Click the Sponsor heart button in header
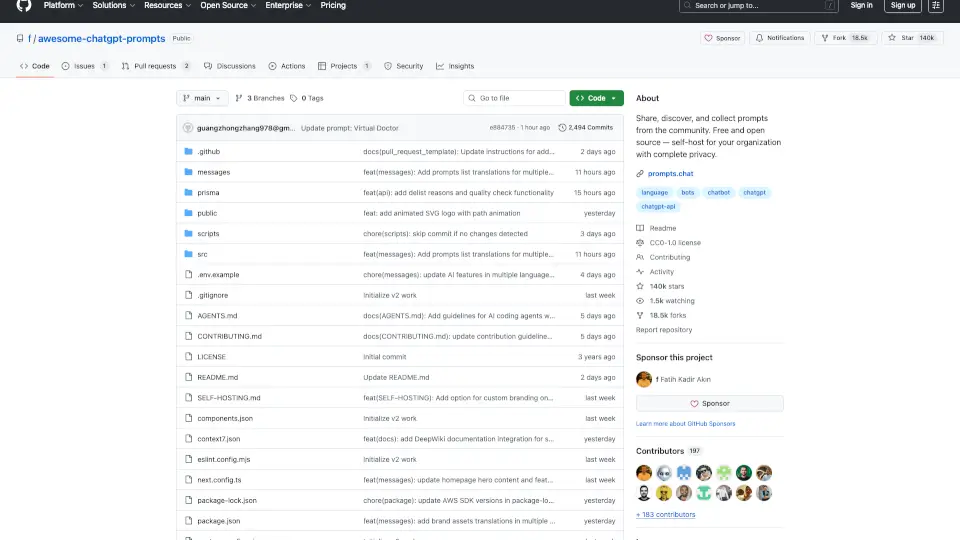This screenshot has height=540, width=960. [722, 38]
